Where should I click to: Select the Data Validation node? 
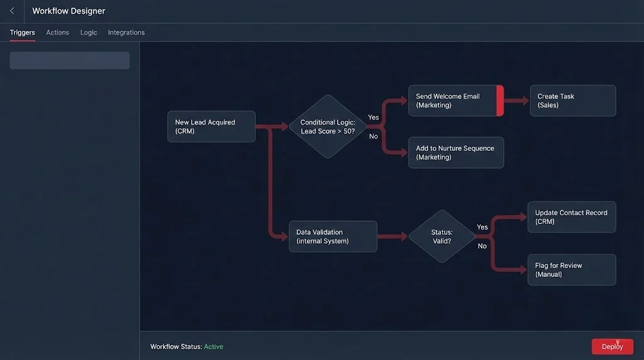tap(333, 237)
